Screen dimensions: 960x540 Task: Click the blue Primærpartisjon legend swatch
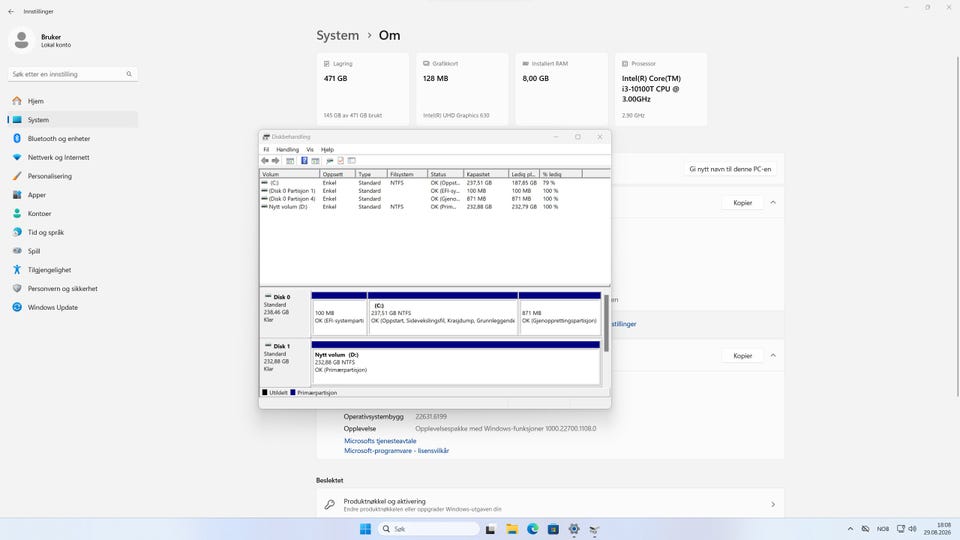[x=293, y=392]
